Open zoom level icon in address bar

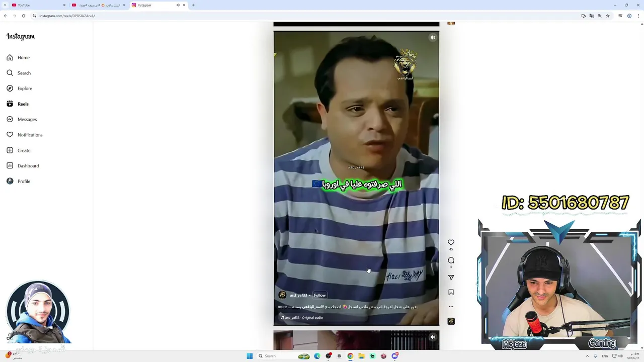(x=599, y=16)
